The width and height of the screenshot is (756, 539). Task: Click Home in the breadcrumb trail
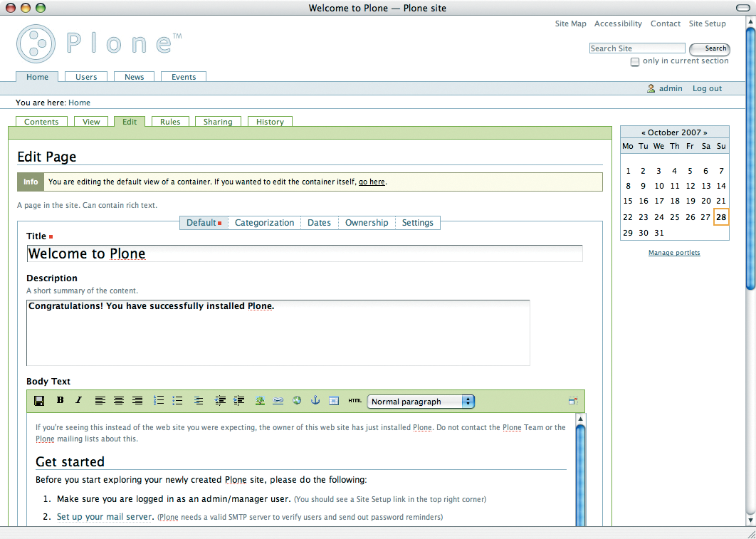(x=79, y=103)
